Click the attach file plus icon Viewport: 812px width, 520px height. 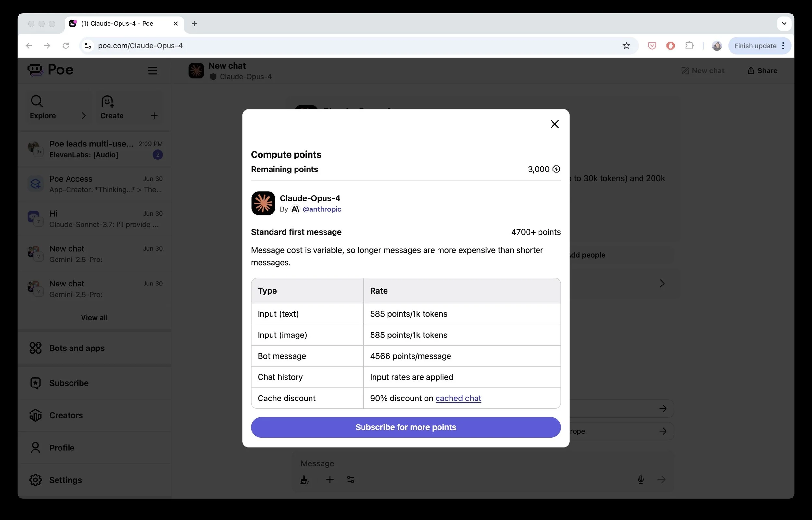tap(330, 479)
